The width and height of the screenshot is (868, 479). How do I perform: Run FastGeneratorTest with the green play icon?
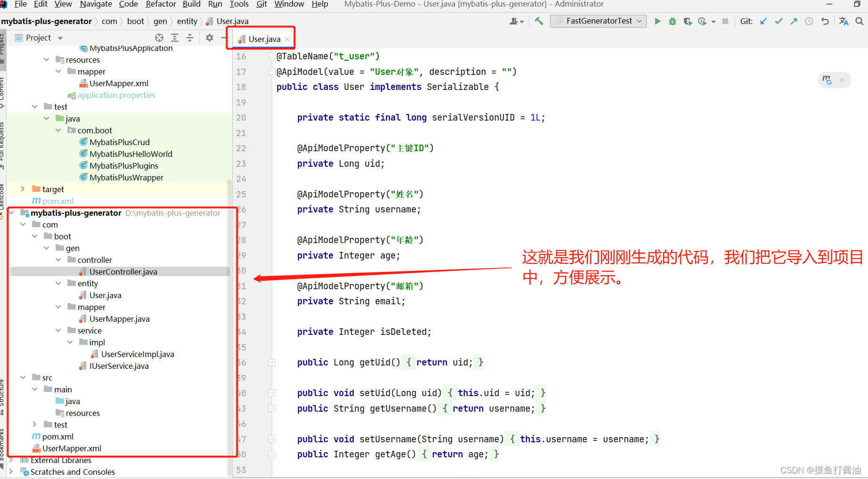657,21
